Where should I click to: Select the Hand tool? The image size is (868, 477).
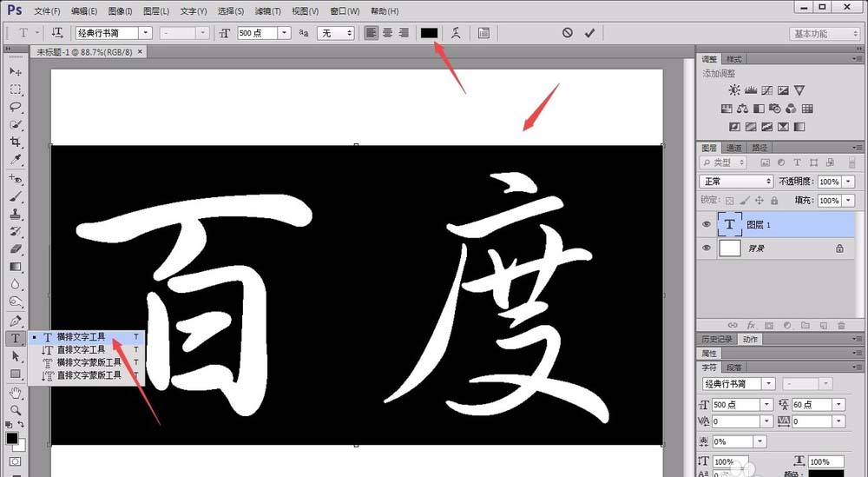[x=15, y=393]
